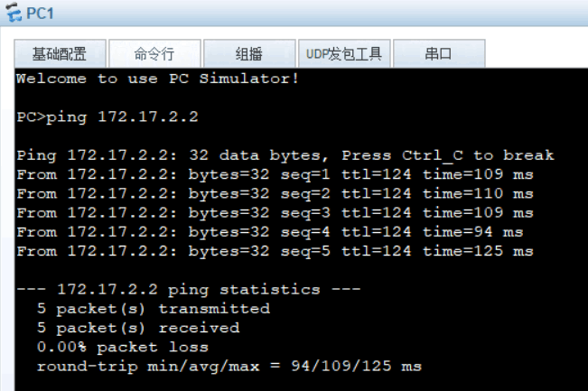The image size is (588, 391).
Task: Click the PC1 window title text
Action: (x=40, y=14)
